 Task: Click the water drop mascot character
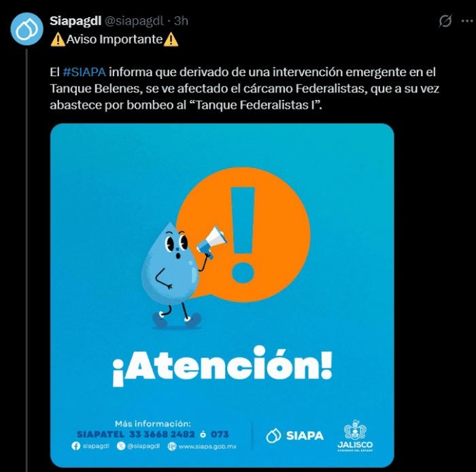pos(171,275)
